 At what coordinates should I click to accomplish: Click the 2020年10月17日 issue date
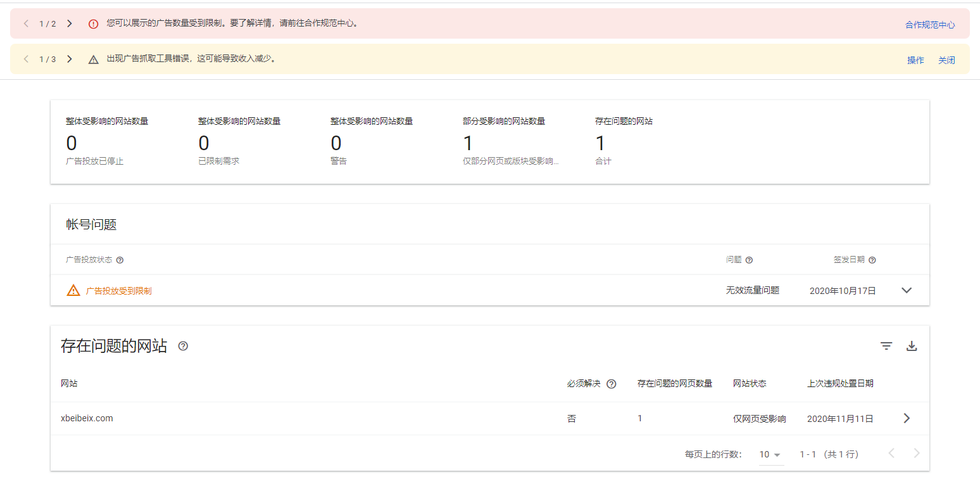click(843, 291)
